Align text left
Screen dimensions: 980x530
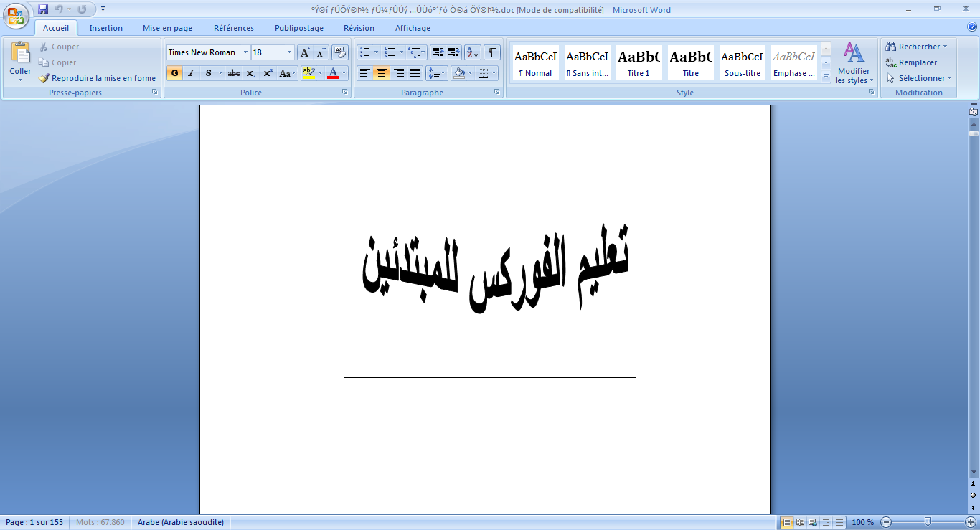click(x=365, y=73)
